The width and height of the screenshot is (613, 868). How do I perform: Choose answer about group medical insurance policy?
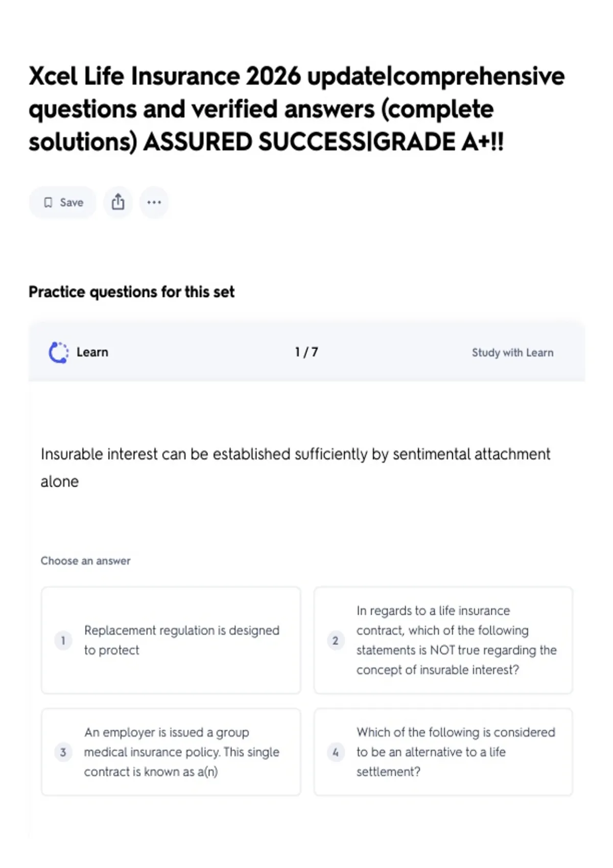pos(171,752)
